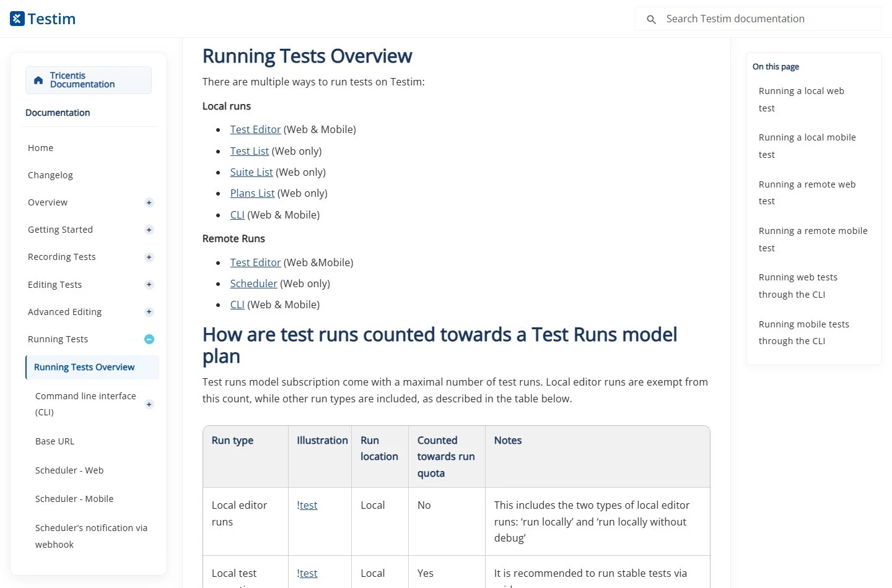Open Command line interface (CLI) page
This screenshot has height=588, width=892.
(85, 404)
